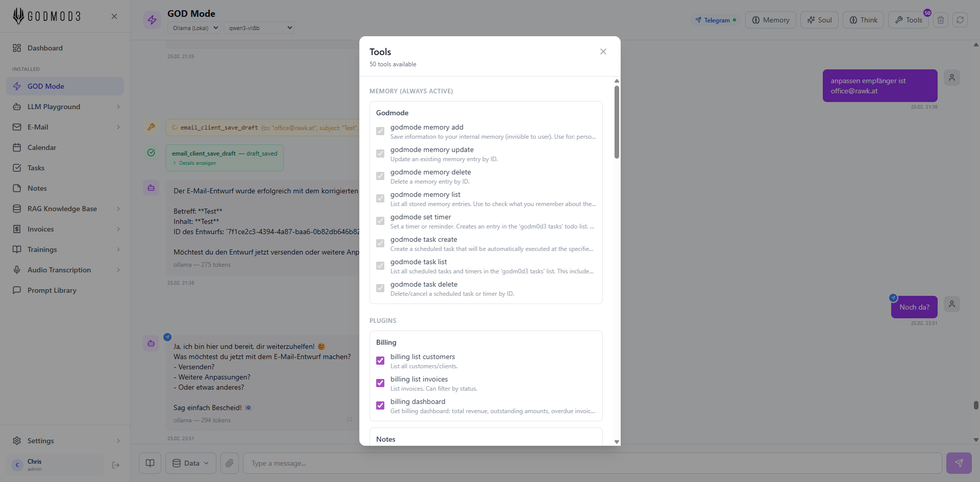Click the Soul button in header
Screen dimensions: 980x482
pos(819,20)
